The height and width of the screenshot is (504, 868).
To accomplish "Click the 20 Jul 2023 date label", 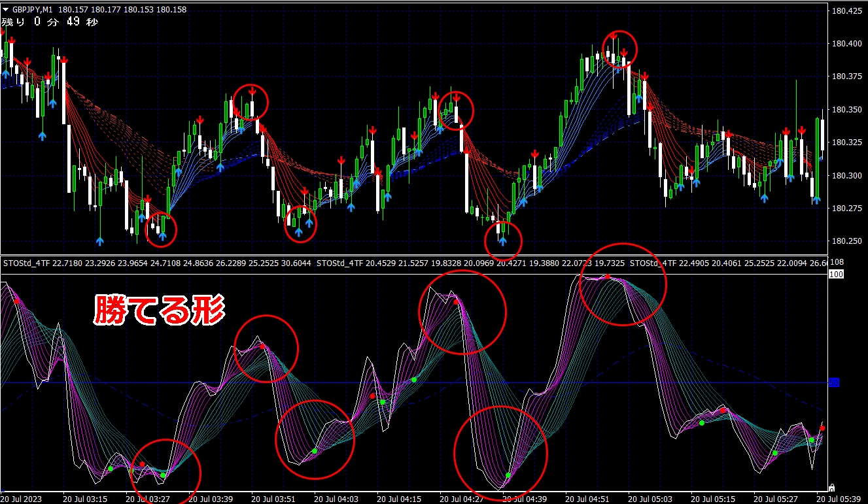I will [x=22, y=499].
